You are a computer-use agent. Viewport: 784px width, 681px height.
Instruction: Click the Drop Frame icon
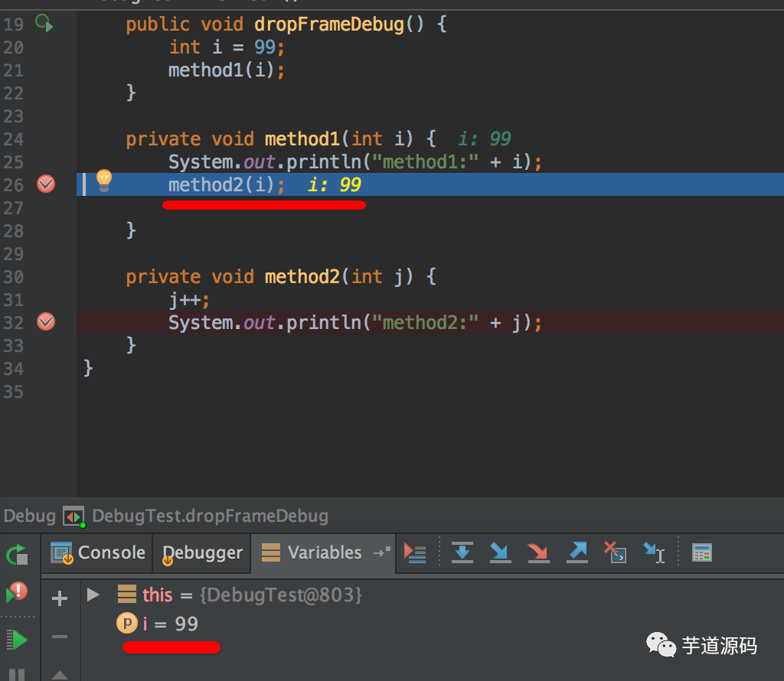[x=615, y=552]
